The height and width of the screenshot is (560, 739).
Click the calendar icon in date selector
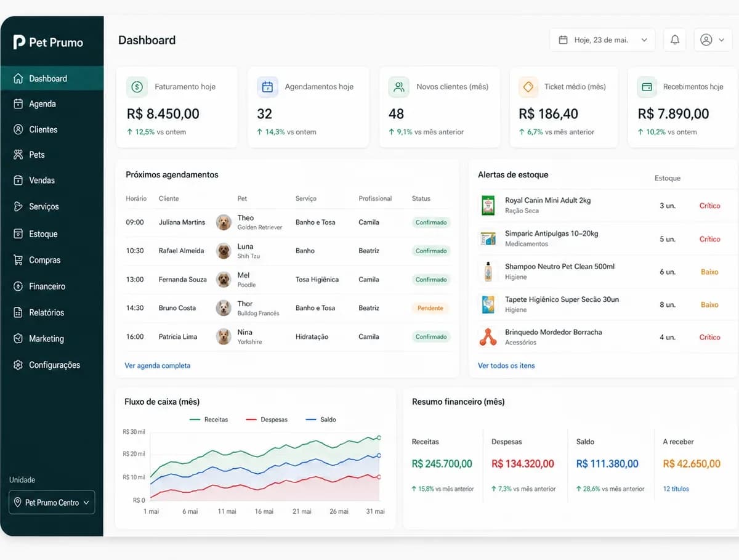pyautogui.click(x=563, y=40)
